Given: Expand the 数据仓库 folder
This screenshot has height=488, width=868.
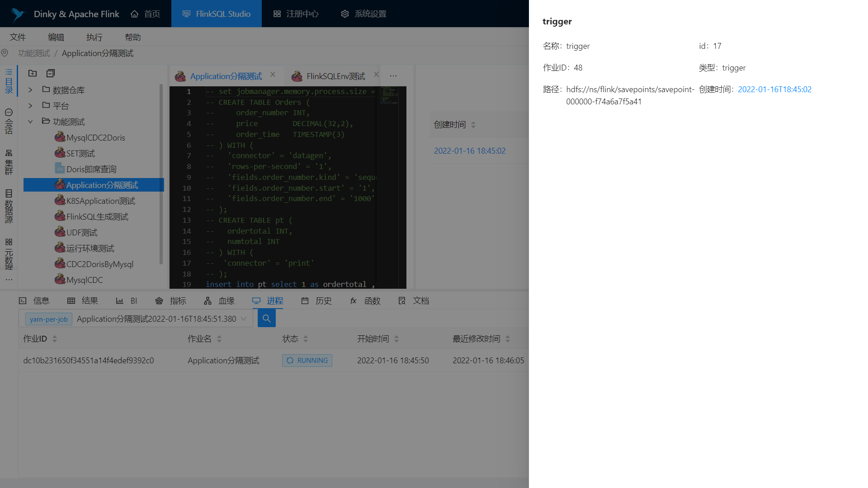Looking at the screenshot, I should (30, 90).
